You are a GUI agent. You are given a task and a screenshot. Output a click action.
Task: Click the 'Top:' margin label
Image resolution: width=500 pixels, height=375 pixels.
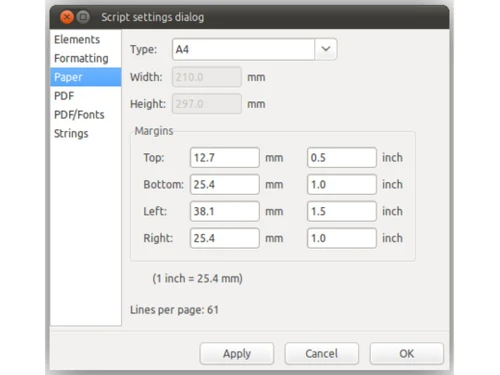(x=154, y=157)
